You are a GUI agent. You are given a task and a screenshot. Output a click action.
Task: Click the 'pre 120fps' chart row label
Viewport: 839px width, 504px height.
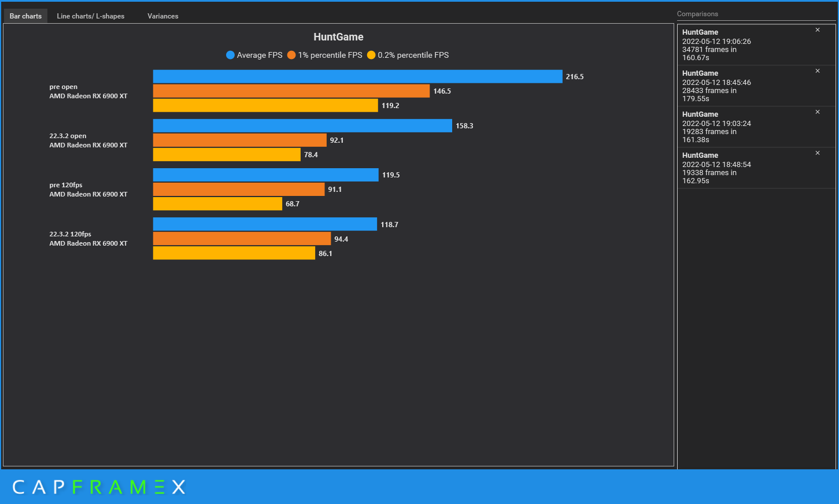coord(88,190)
